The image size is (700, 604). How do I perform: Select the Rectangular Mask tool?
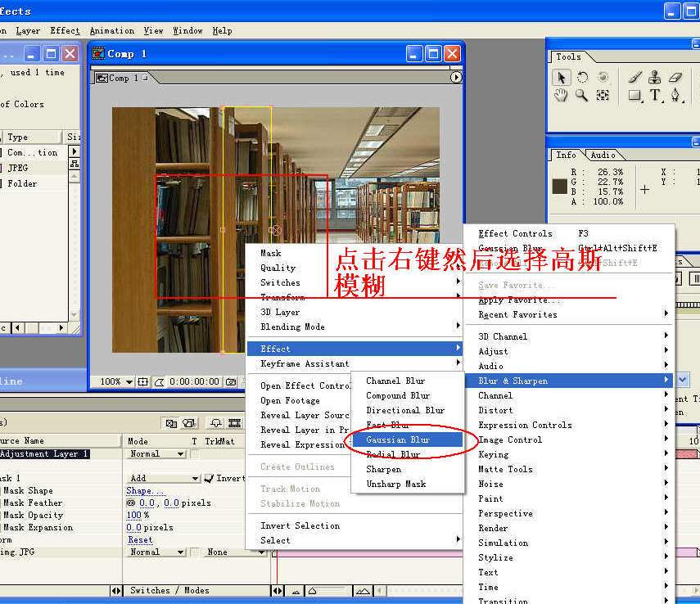635,95
